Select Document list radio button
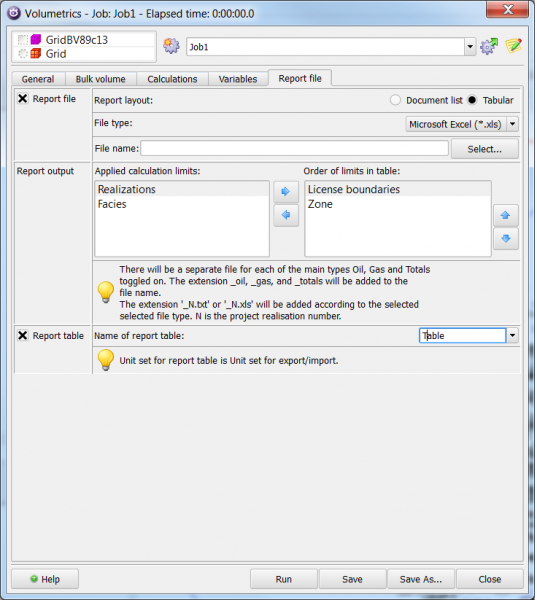Viewport: 537px width, 600px height. tap(395, 100)
